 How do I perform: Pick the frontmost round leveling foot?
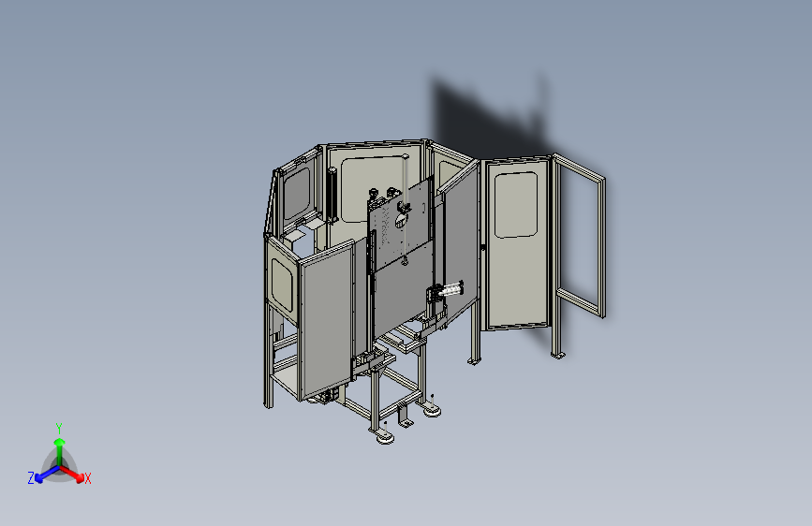385,439
